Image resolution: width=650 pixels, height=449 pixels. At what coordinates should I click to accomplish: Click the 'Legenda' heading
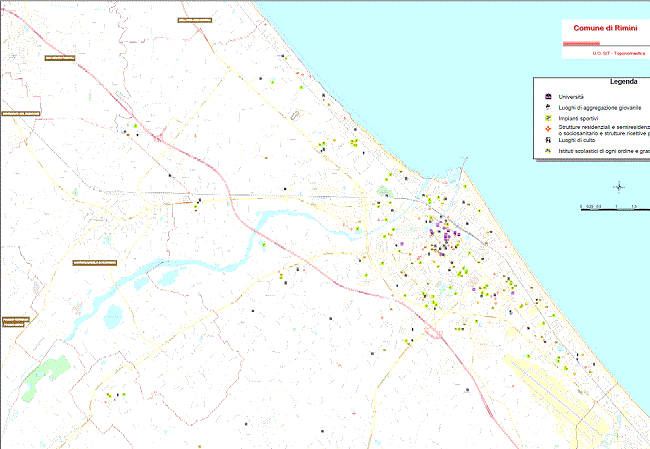(623, 82)
